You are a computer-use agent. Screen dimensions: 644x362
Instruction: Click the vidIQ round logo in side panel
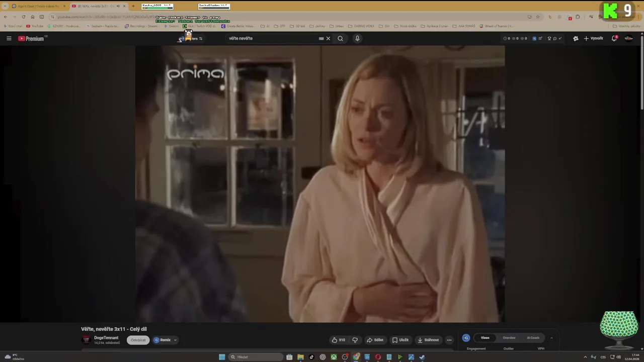coord(466,338)
